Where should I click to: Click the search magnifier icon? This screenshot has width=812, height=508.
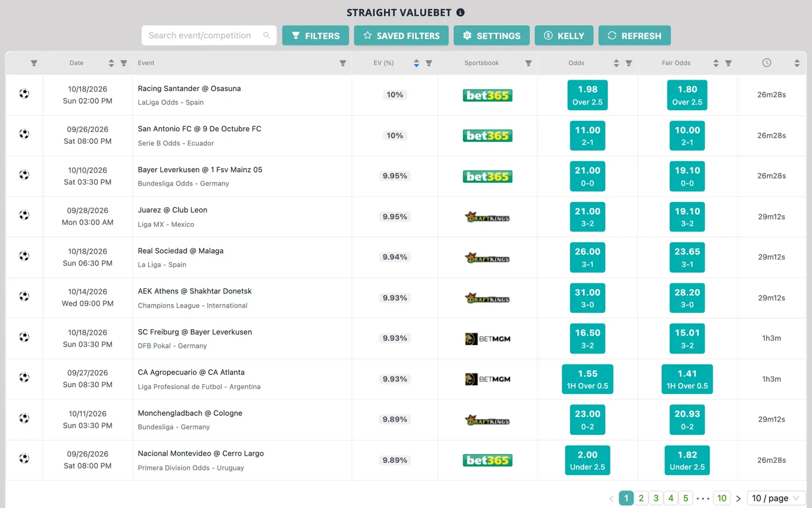(266, 35)
